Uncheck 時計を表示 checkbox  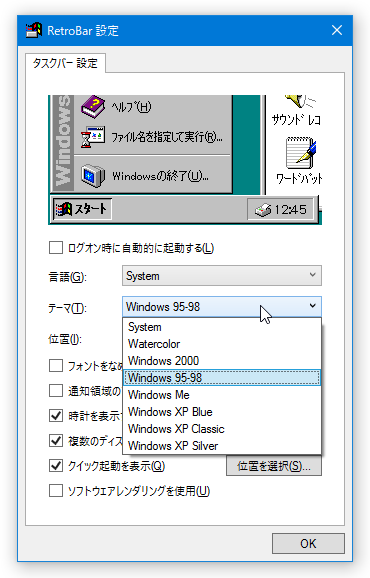56,415
